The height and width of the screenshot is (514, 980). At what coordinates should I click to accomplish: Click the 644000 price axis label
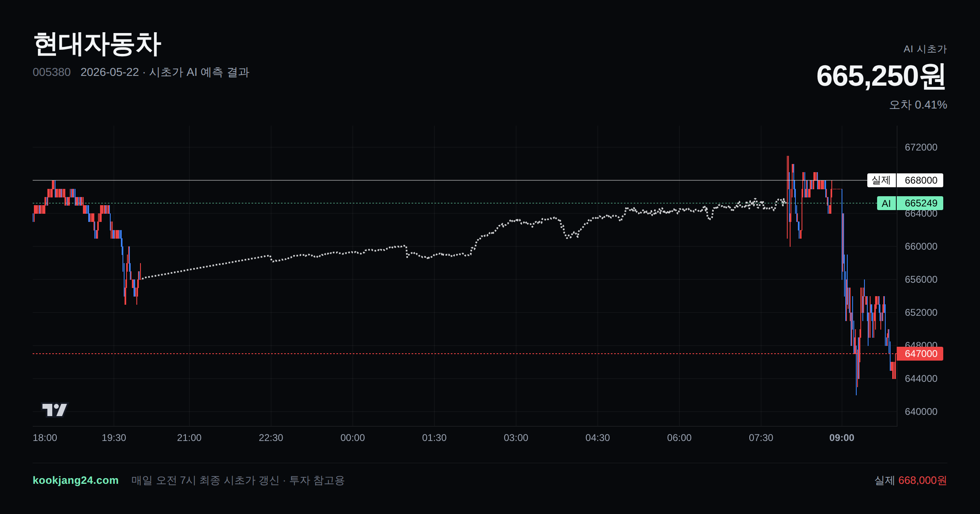921,379
